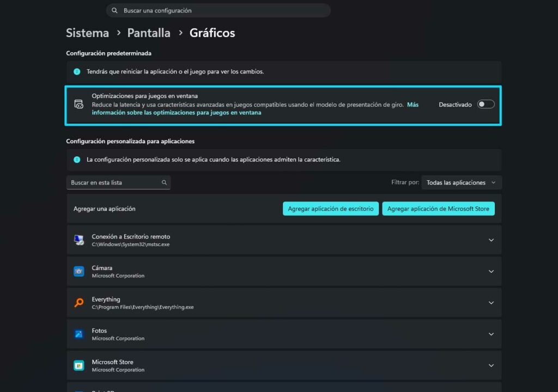Expand the Microsoft Store row chevron

(x=491, y=365)
